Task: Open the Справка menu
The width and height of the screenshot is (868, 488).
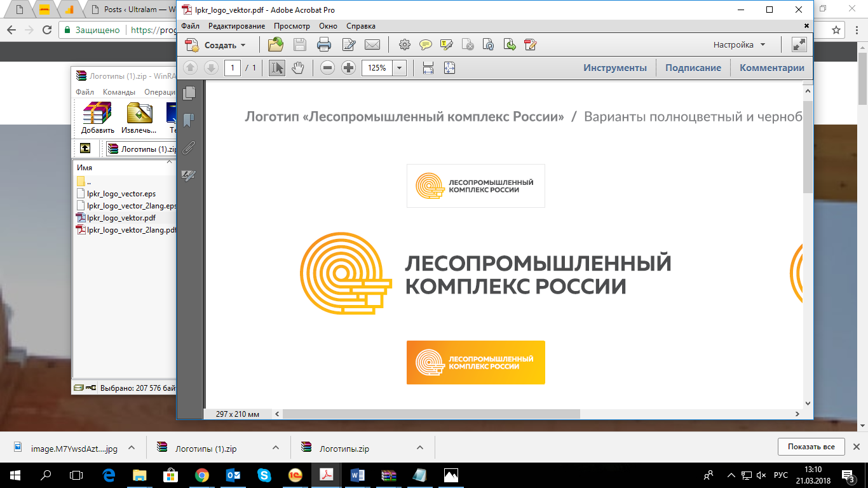Action: click(x=361, y=26)
